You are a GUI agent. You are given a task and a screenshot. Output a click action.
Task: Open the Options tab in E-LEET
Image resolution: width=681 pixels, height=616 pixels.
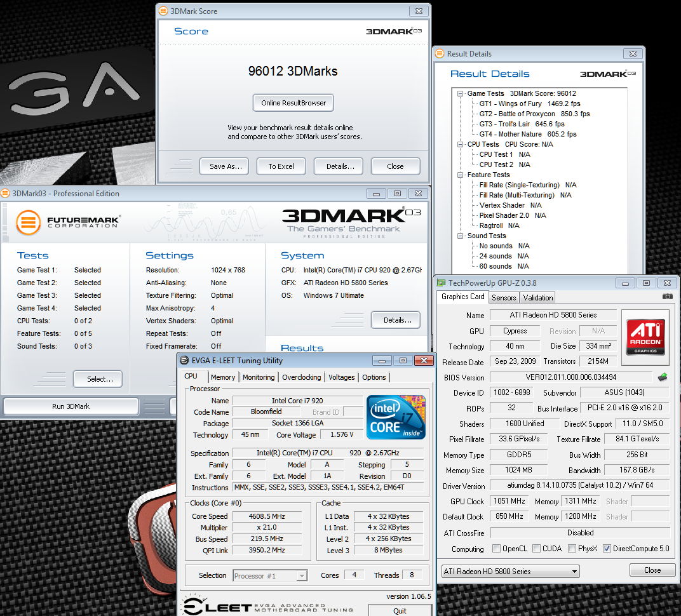click(x=374, y=377)
